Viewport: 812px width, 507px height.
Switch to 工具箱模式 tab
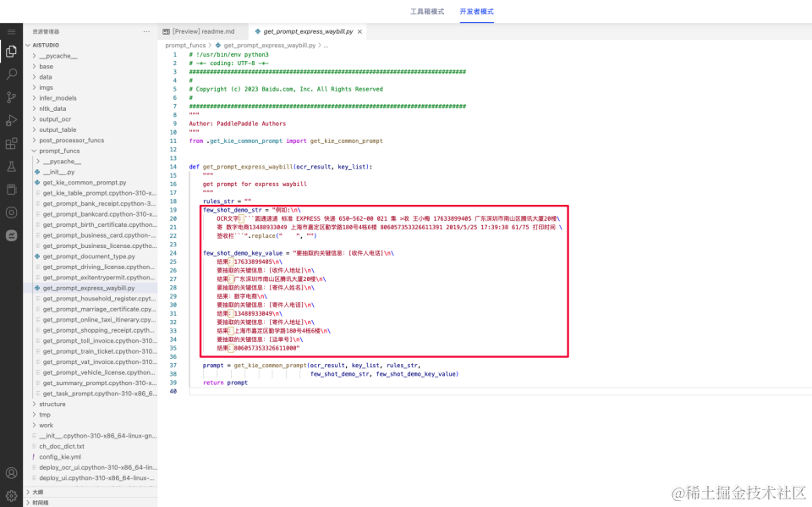(x=427, y=11)
